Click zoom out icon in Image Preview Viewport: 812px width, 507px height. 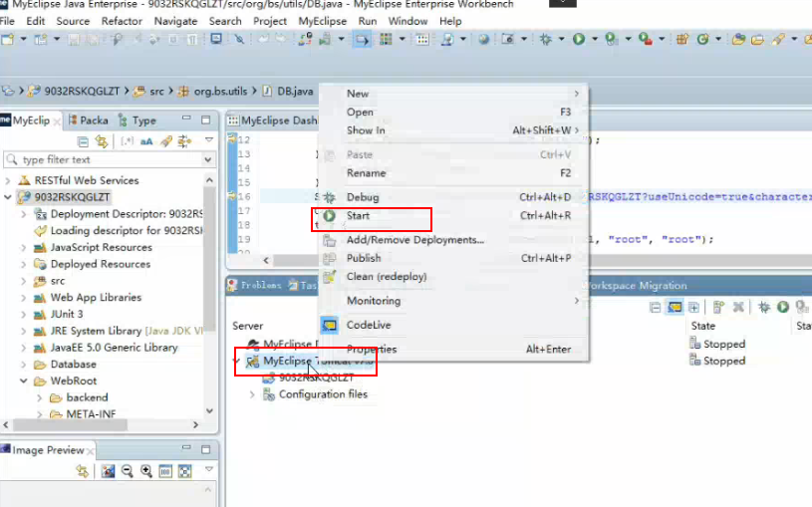(128, 471)
